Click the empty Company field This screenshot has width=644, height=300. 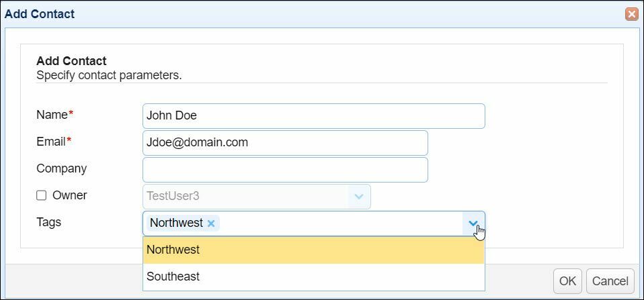click(285, 170)
